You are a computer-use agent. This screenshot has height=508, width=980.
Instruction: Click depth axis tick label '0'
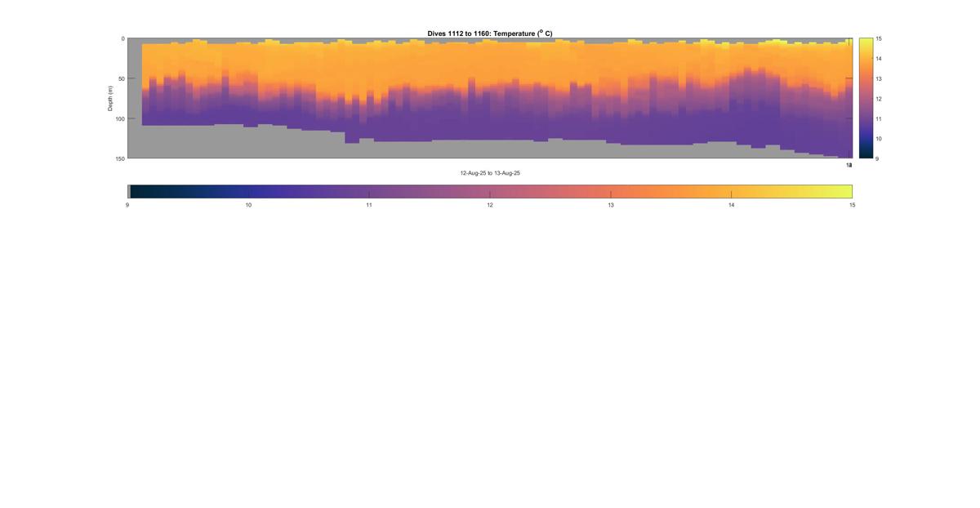122,39
